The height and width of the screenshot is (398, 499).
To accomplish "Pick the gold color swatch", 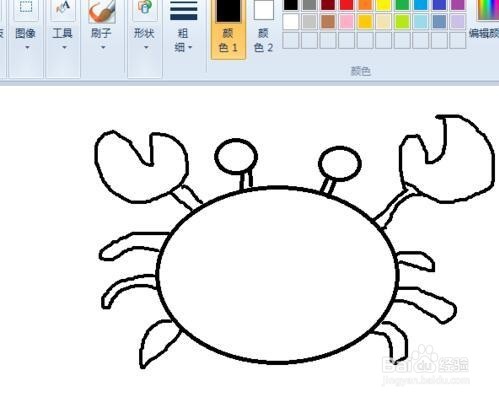I will [365, 22].
